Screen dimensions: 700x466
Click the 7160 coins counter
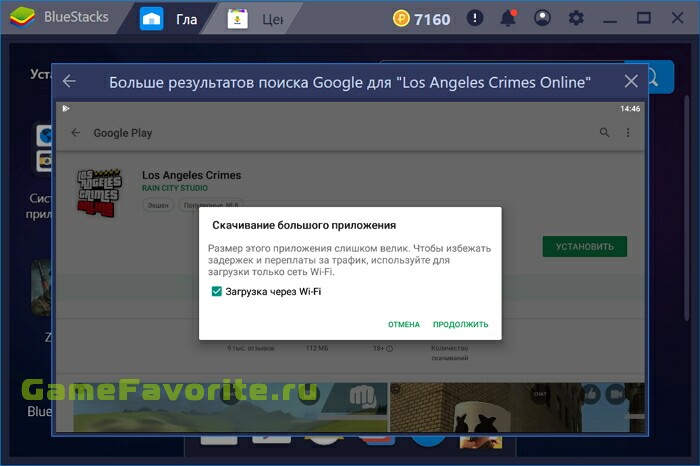coord(421,19)
